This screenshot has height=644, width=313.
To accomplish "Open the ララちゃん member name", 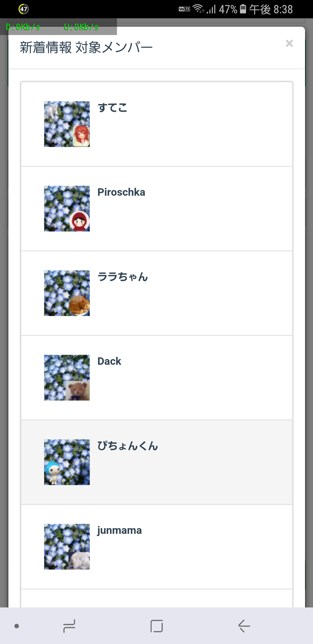I will pos(123,277).
